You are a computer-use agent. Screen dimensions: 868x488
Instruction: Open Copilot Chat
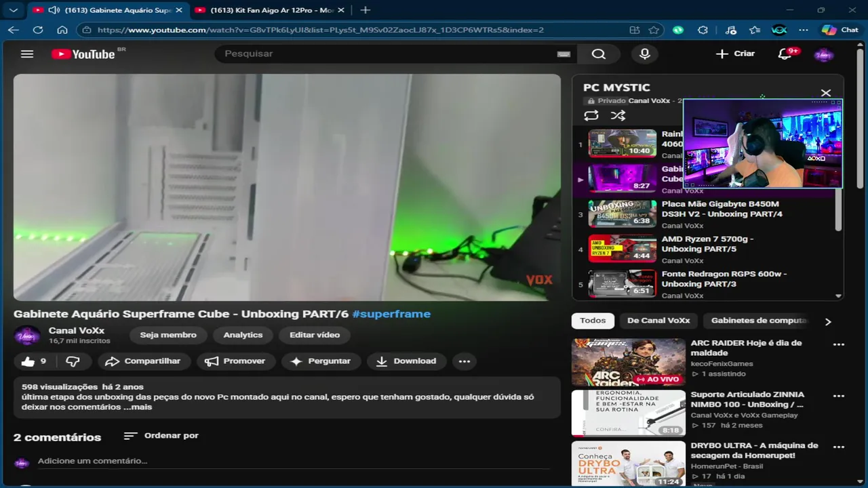coord(840,30)
